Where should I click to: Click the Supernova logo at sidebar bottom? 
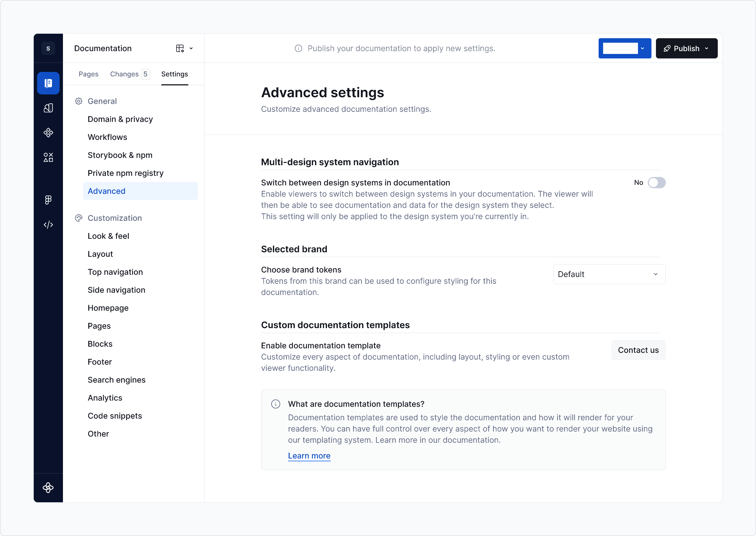pos(48,488)
